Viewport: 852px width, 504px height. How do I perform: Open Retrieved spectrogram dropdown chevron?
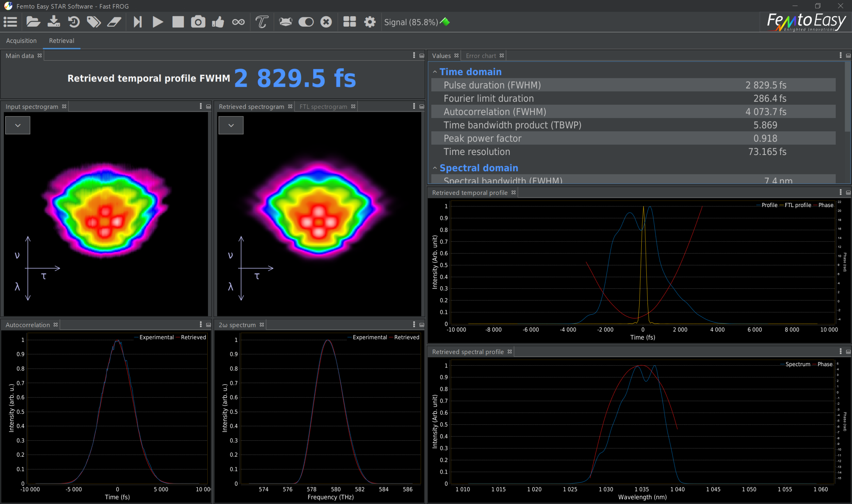pyautogui.click(x=231, y=125)
